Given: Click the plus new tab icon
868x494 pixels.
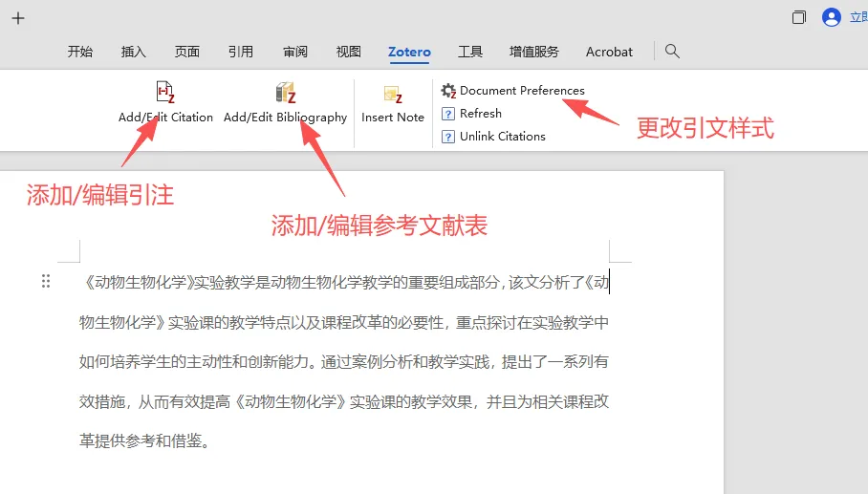Looking at the screenshot, I should pyautogui.click(x=18, y=18).
